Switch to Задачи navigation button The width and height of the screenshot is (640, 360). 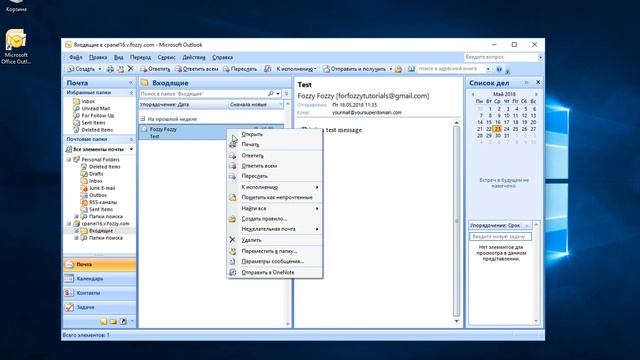[x=100, y=307]
